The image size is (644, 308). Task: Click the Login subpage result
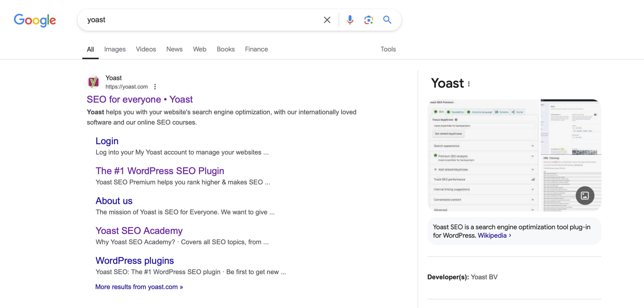(107, 141)
